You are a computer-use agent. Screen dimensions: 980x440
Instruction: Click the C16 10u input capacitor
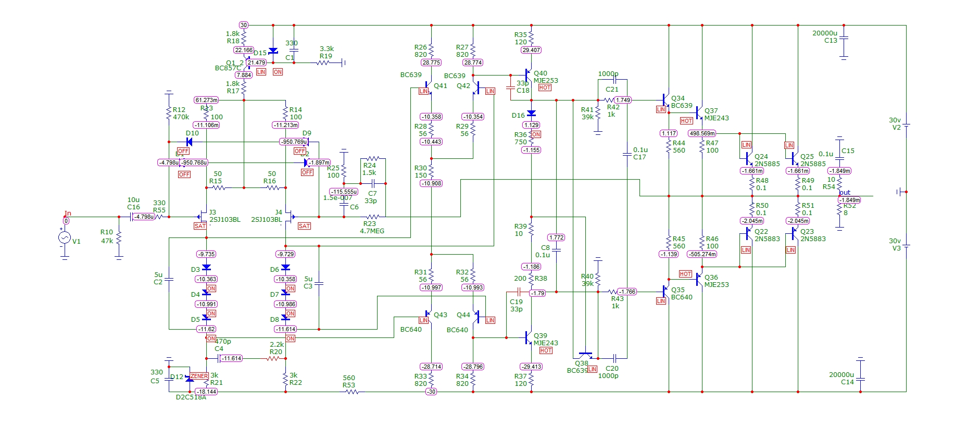131,217
